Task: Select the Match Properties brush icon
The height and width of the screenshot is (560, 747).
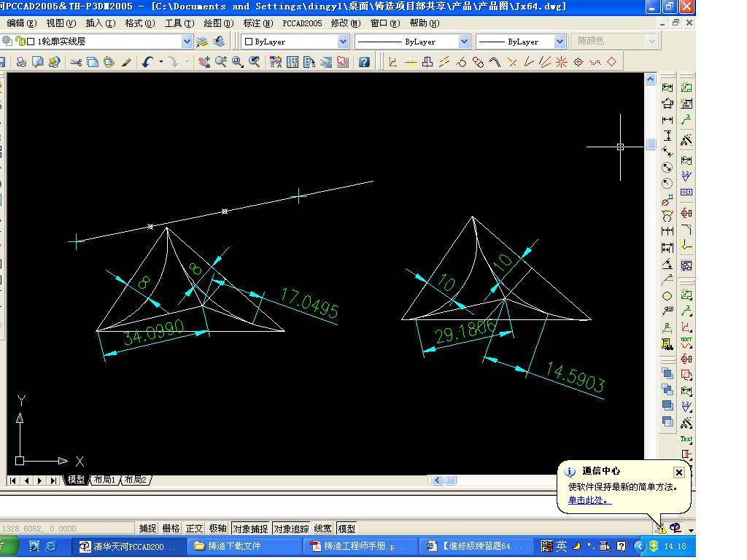Action: coord(125,63)
